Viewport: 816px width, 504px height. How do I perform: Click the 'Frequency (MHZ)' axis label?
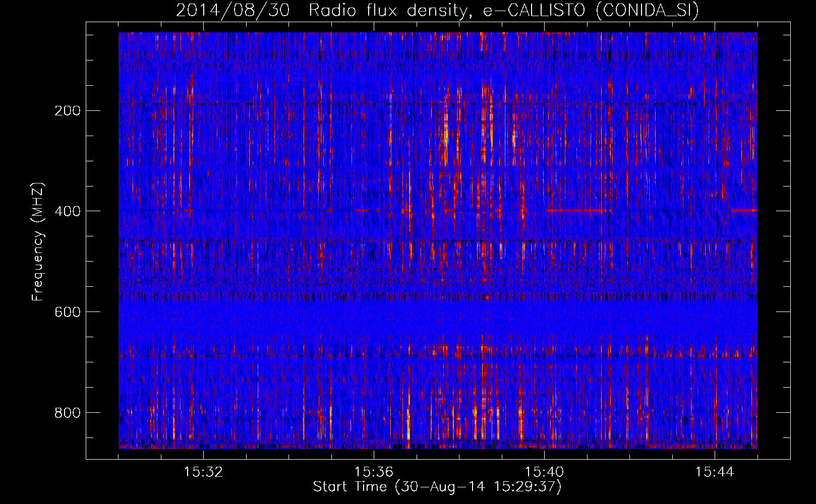click(38, 242)
